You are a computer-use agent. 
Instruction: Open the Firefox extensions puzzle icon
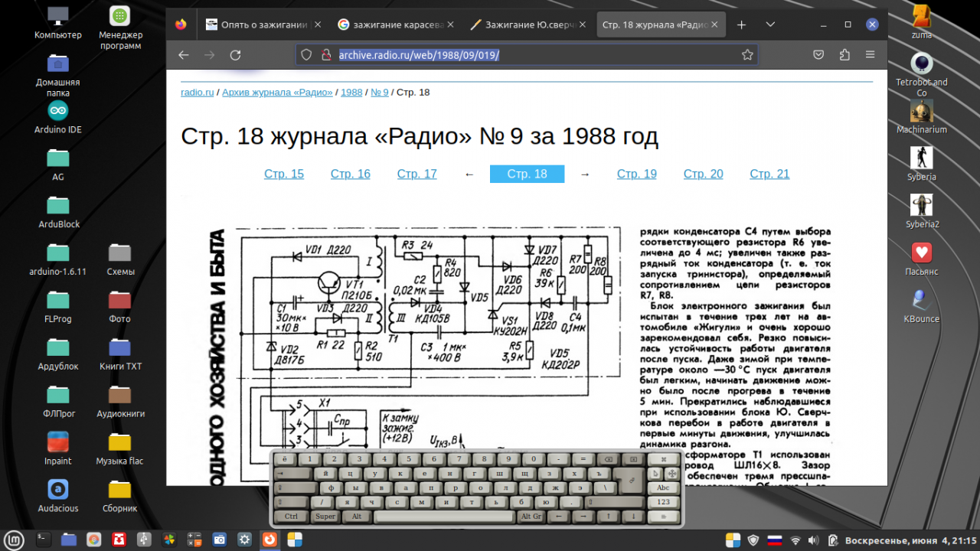(844, 55)
